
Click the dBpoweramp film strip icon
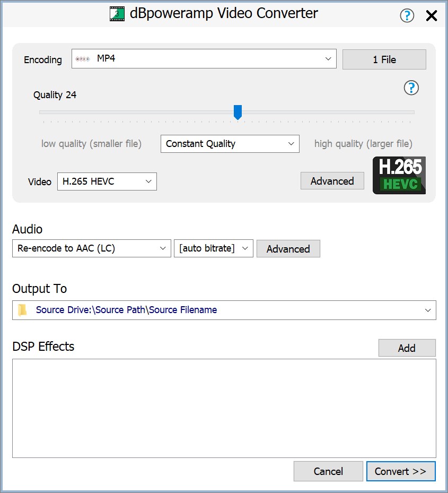[x=117, y=14]
